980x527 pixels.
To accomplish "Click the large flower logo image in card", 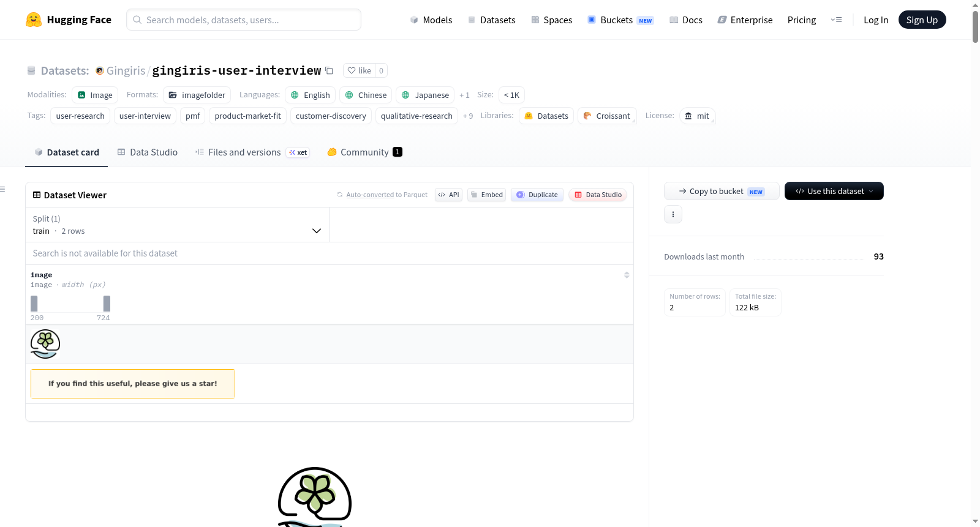I will (x=315, y=496).
